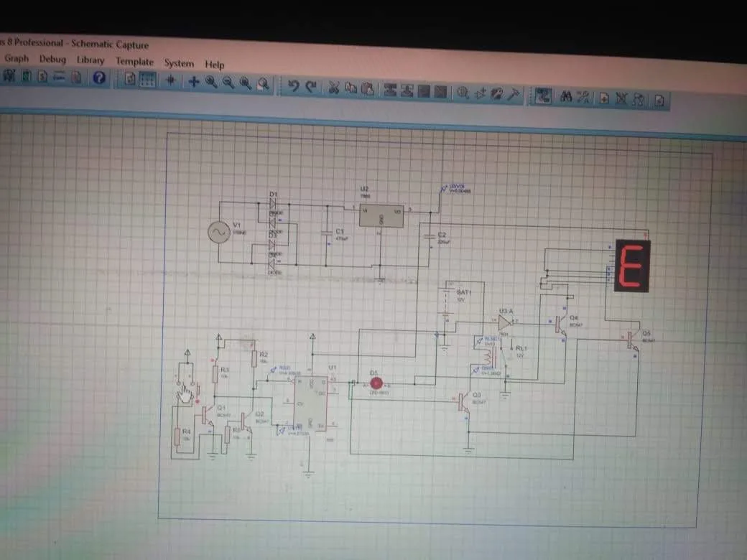Click the push button switch in schematic
Image resolution: width=747 pixels, height=560 pixels.
tap(187, 390)
